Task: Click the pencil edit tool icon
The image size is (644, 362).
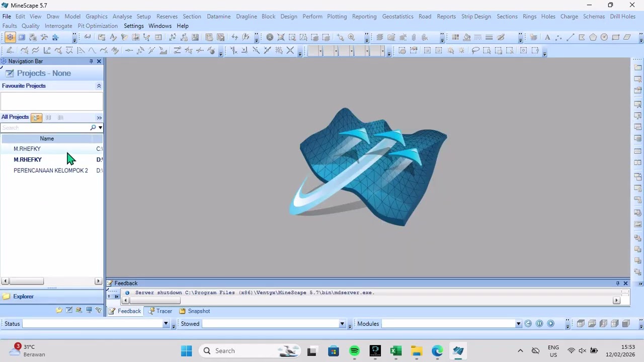Action: (x=10, y=50)
